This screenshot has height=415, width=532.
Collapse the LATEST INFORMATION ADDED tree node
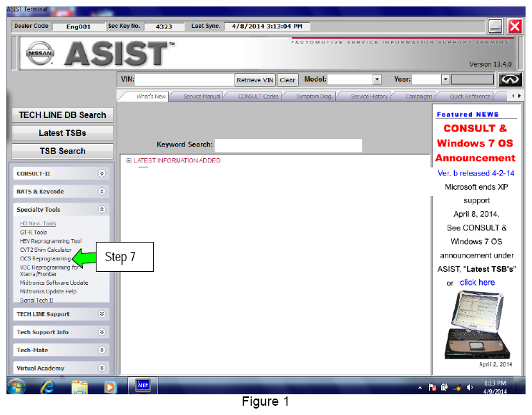pos(129,161)
